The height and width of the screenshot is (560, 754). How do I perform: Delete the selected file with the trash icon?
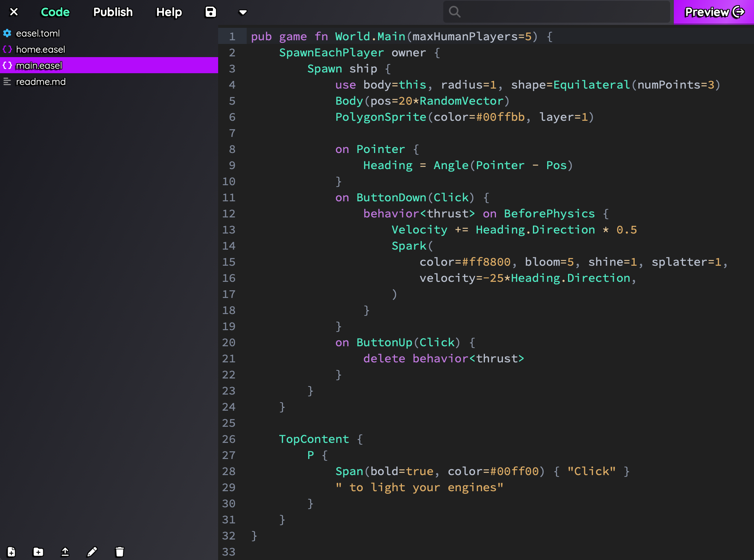click(120, 552)
